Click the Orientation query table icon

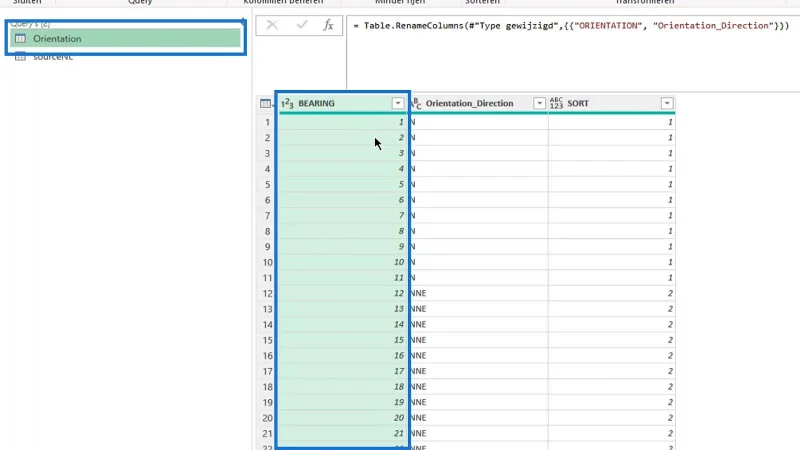(x=20, y=39)
